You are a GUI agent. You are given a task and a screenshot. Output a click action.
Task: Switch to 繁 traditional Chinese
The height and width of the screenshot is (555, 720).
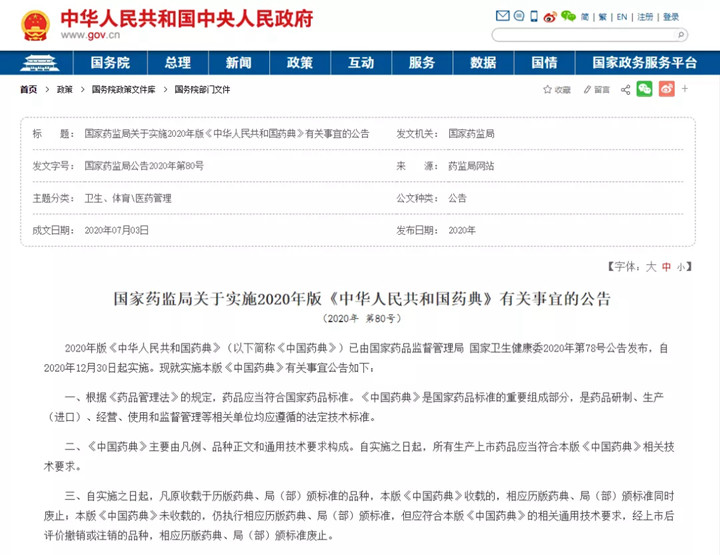tap(602, 17)
